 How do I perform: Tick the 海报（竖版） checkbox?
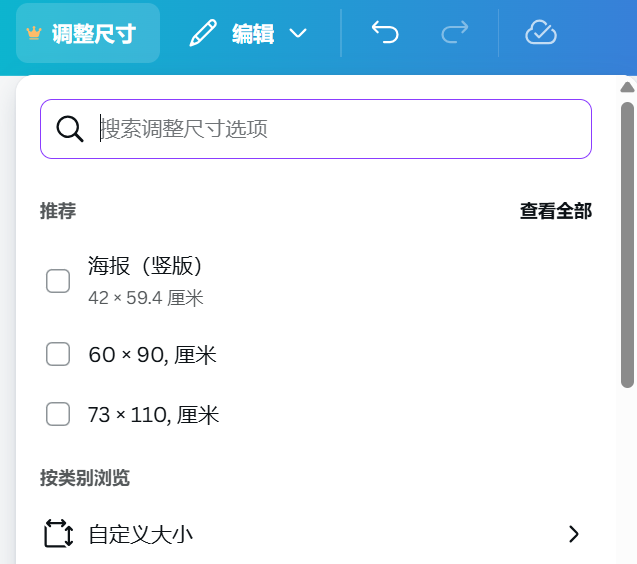(58, 281)
